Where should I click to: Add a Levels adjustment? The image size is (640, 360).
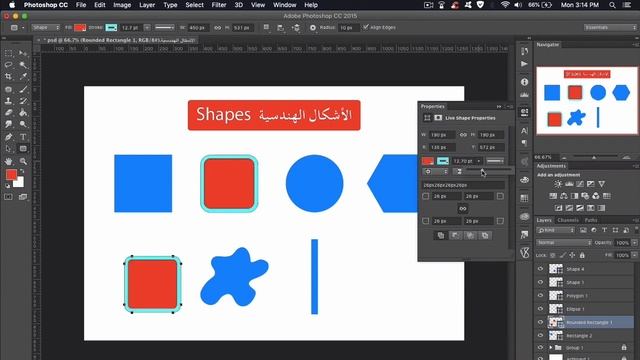(569, 184)
